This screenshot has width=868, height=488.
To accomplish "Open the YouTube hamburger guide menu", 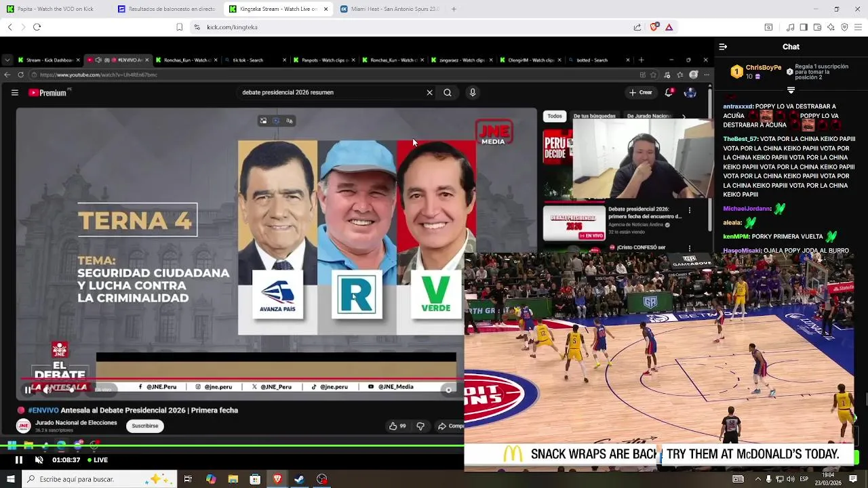I will (14, 93).
